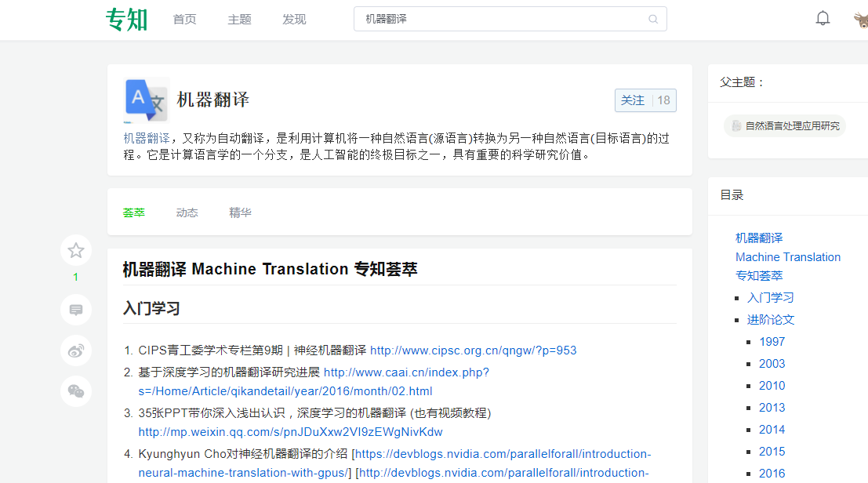868x483 pixels.
Task: Go to the 发现 section
Action: tap(294, 19)
